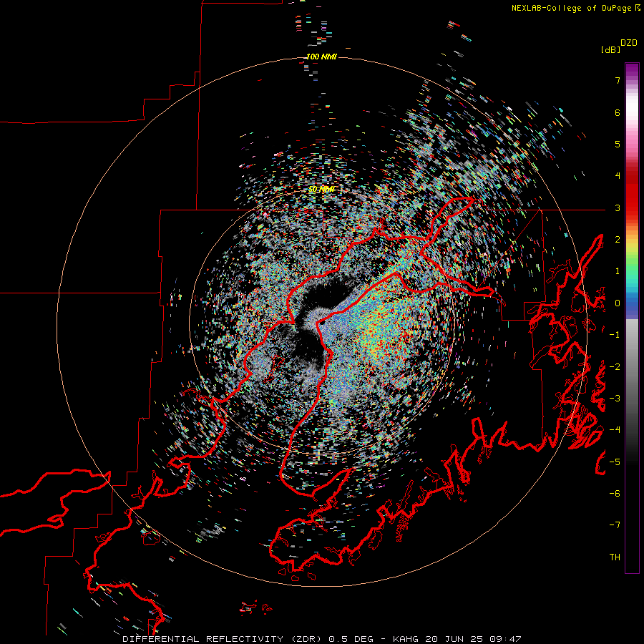Click the 7 value on color scale

point(618,80)
